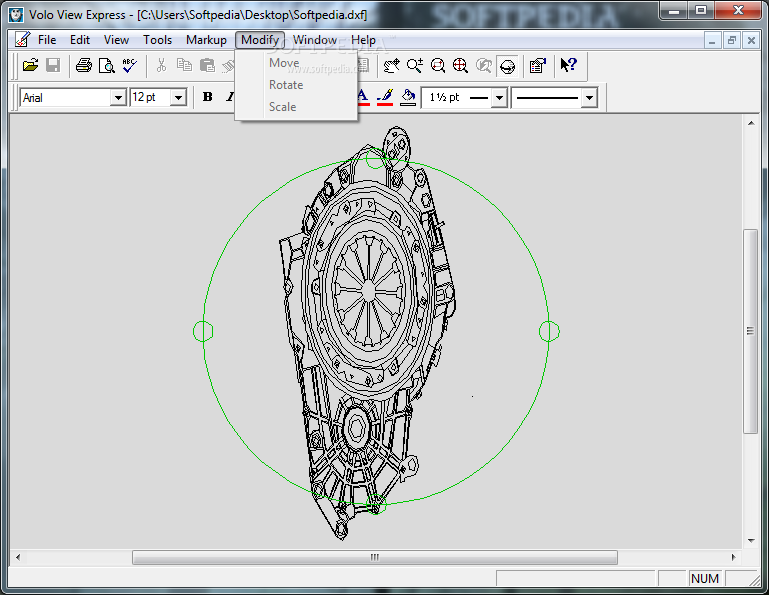Screen dimensions: 769x595
Task: Click the Volo View title bar icon
Action: coord(16,15)
